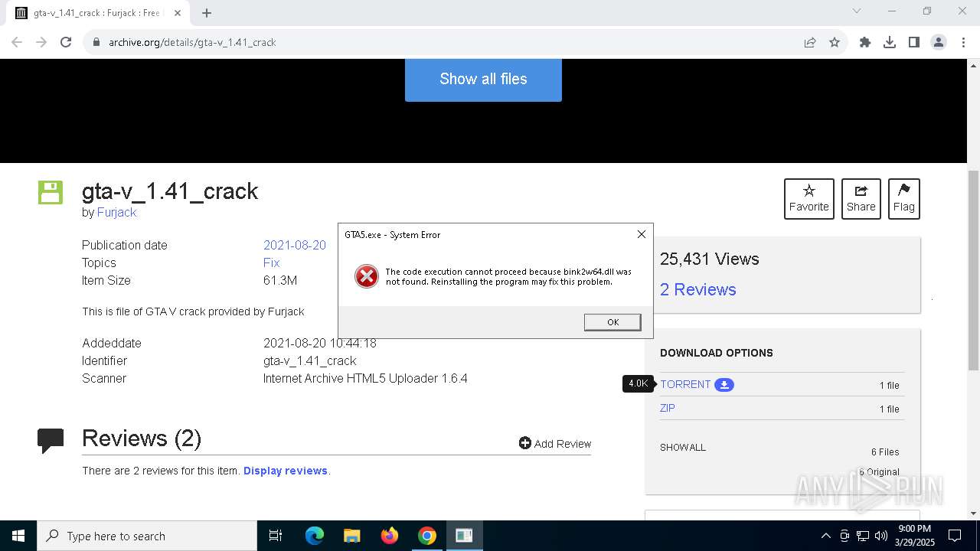Click the torrent download arrow icon

pos(724,384)
